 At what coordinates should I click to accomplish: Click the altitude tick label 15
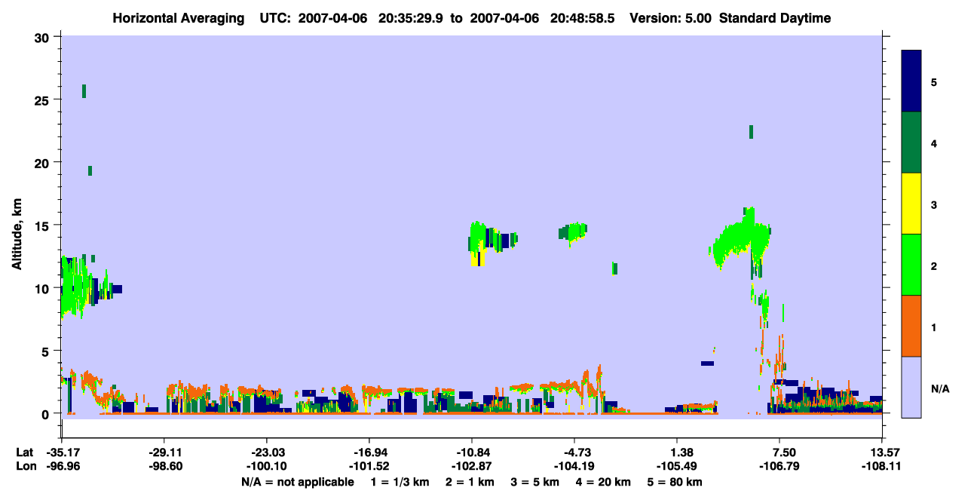[x=43, y=225]
